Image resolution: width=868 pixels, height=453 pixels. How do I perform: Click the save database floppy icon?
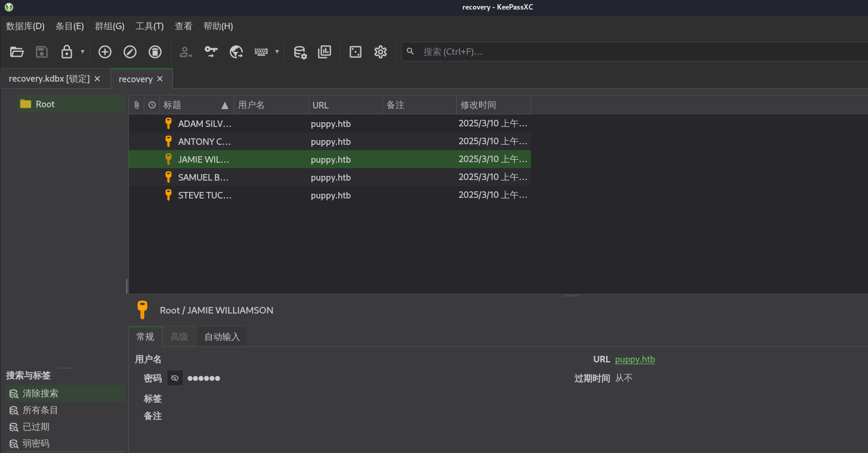[x=42, y=52]
